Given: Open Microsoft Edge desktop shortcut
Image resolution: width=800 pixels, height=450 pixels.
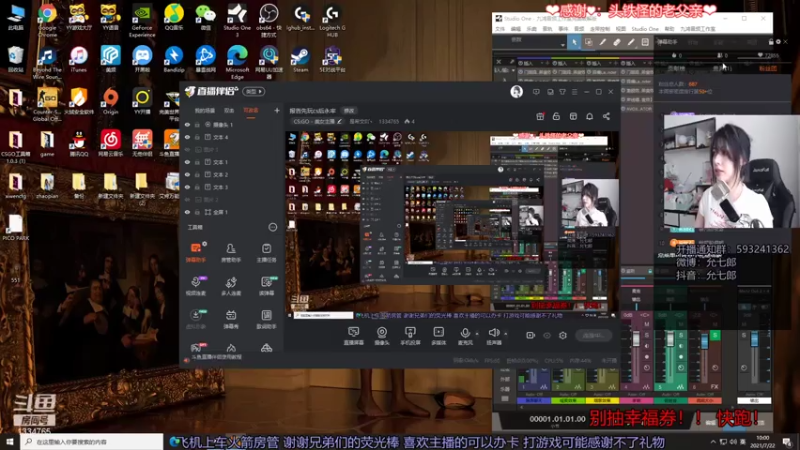Looking at the screenshot, I should [237, 62].
